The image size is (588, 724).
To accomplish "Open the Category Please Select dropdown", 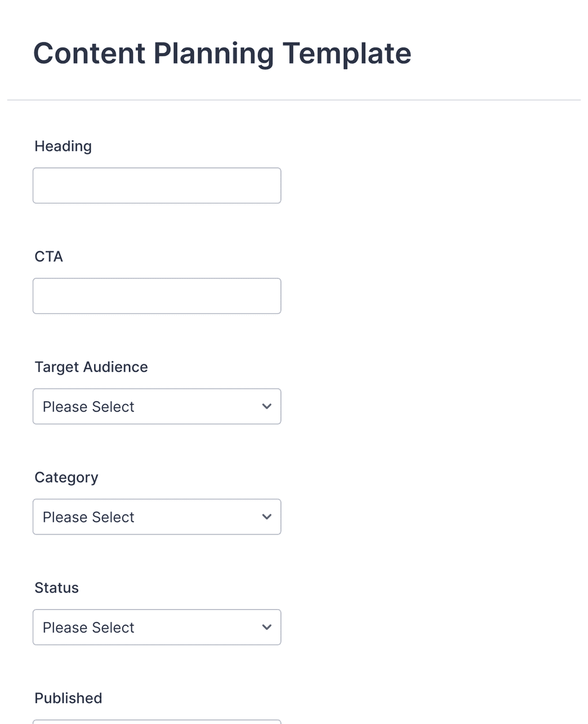I will [157, 517].
